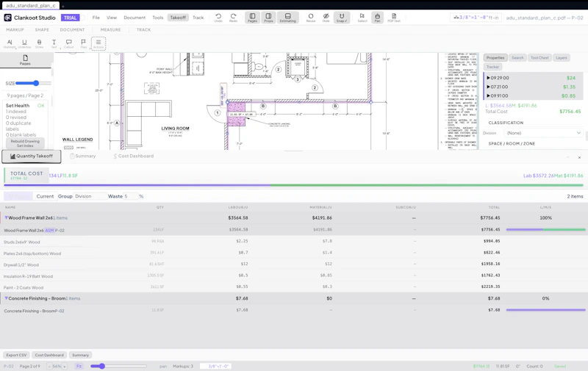Choose the Select pointer tool
The image size is (588, 371).
pyautogui.click(x=362, y=17)
